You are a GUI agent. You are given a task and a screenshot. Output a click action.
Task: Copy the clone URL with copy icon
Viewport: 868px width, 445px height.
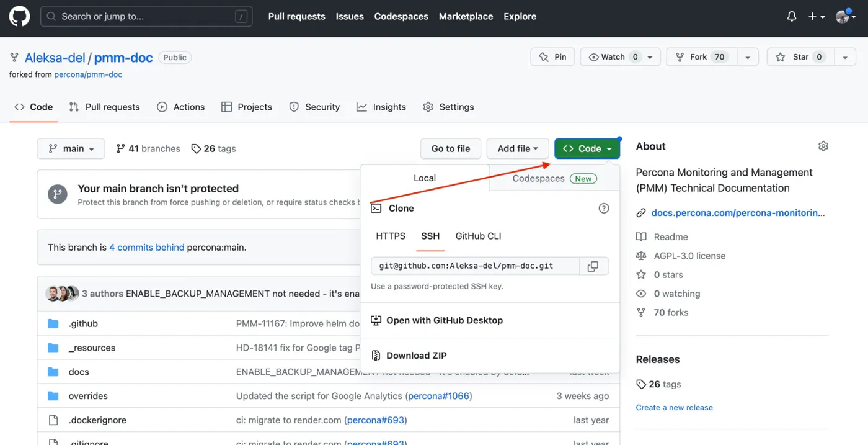pos(593,266)
